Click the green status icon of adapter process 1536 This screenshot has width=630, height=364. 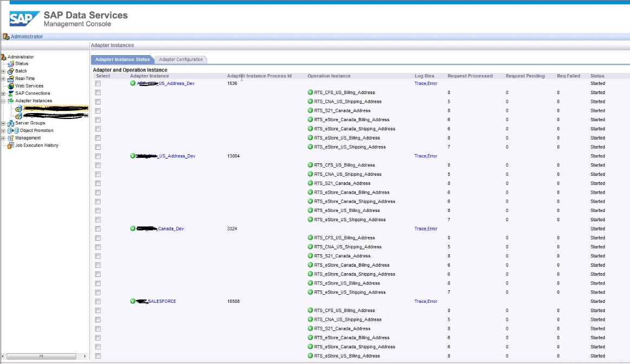click(133, 83)
